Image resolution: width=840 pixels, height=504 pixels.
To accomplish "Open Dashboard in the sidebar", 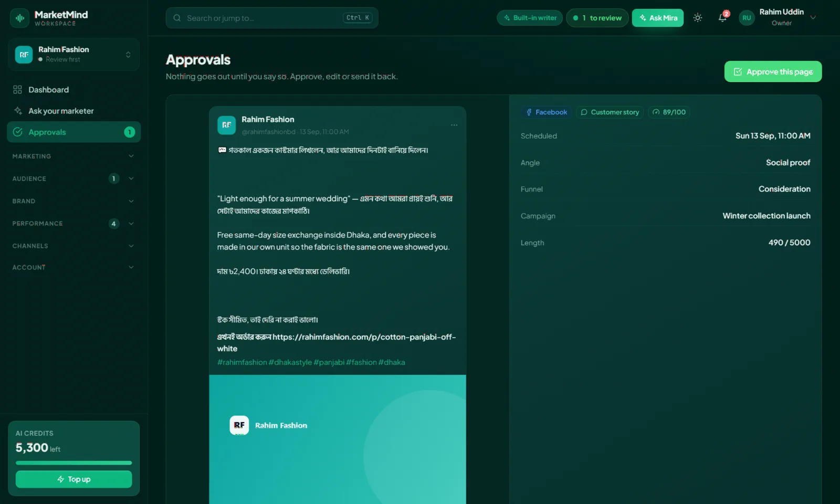I will 73,90.
